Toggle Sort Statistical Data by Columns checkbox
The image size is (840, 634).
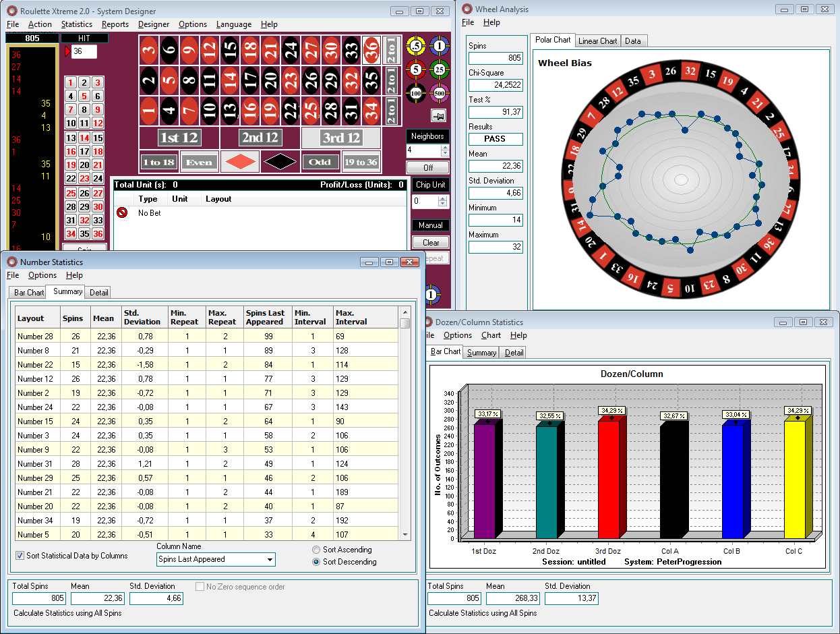pyautogui.click(x=20, y=556)
